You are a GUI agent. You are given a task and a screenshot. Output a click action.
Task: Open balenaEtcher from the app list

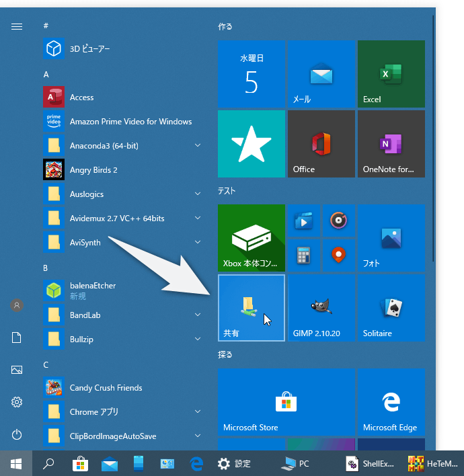pyautogui.click(x=122, y=290)
